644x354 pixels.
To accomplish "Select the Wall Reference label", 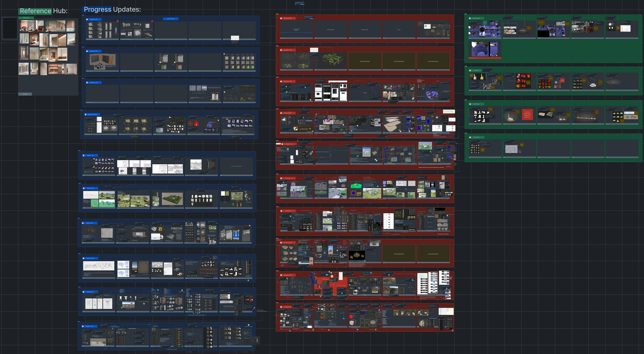I will click(x=25, y=94).
